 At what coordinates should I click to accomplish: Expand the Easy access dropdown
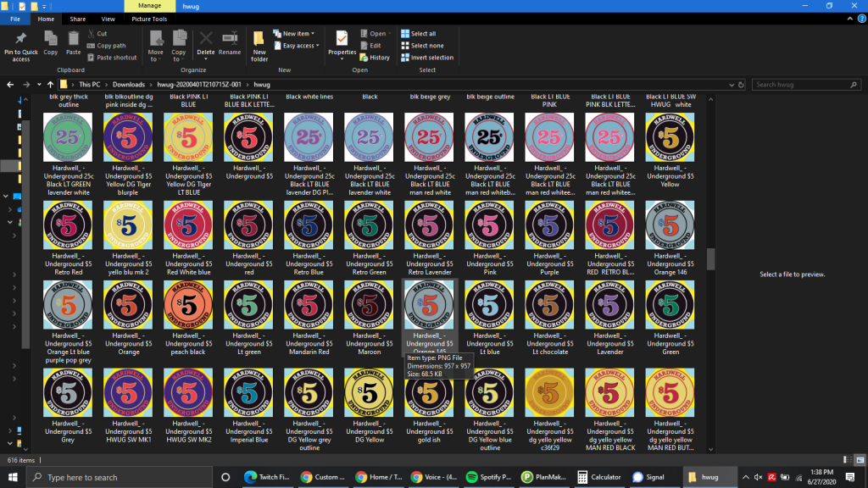[x=298, y=46]
